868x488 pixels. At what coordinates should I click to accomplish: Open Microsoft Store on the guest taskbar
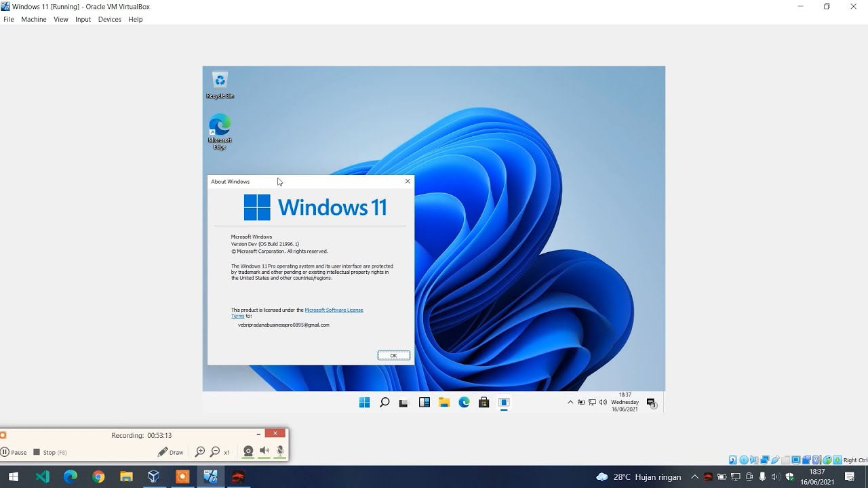pos(484,403)
